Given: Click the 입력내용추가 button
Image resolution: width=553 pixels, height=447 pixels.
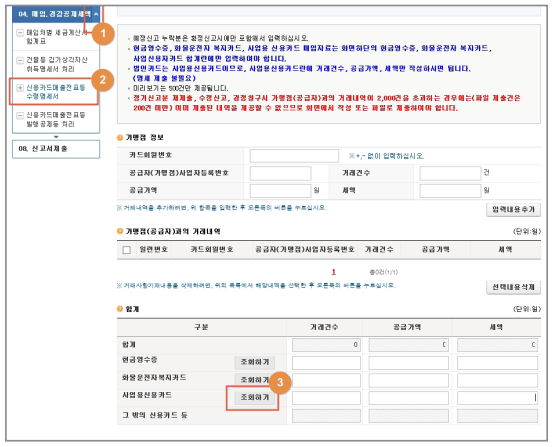Looking at the screenshot, I should point(513,210).
